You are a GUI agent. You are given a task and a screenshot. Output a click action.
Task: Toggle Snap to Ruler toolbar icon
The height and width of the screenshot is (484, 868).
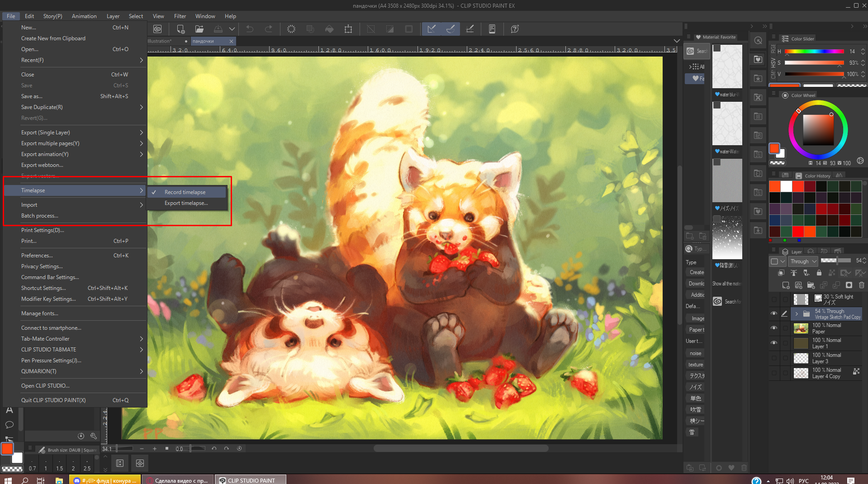pos(432,29)
